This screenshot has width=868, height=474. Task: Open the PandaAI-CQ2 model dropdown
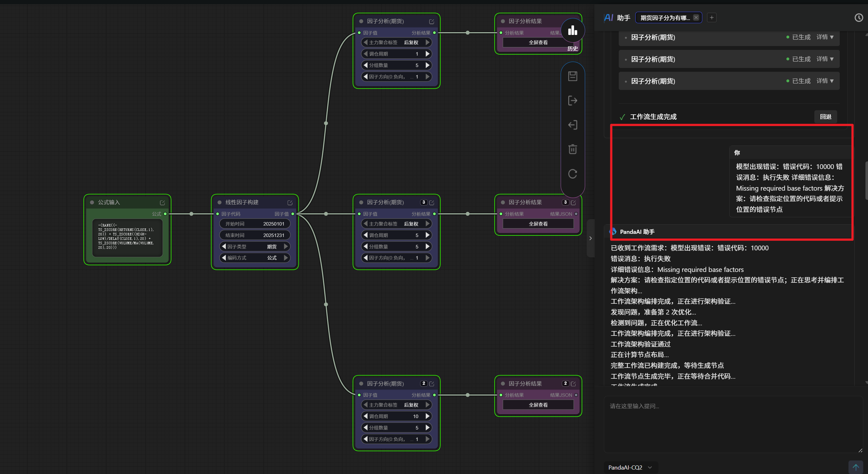tap(630, 467)
